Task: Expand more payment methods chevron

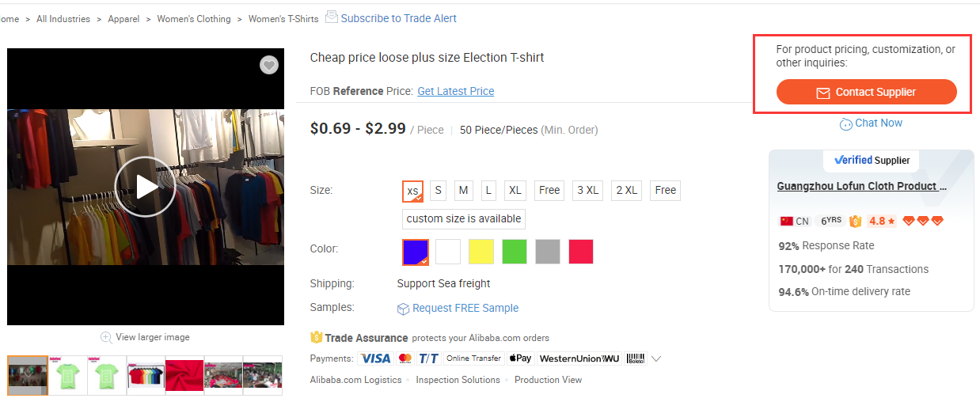Action: [x=655, y=358]
